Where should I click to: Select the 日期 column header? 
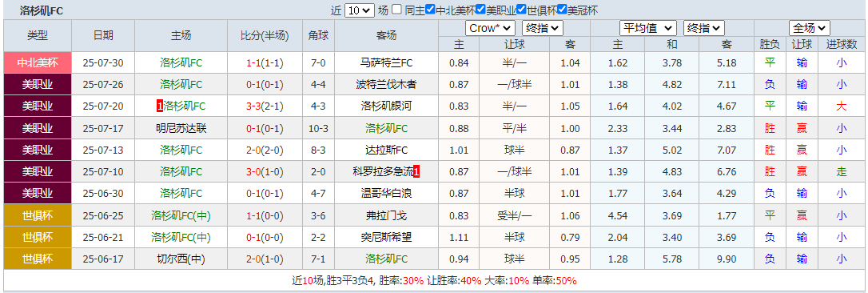point(103,35)
